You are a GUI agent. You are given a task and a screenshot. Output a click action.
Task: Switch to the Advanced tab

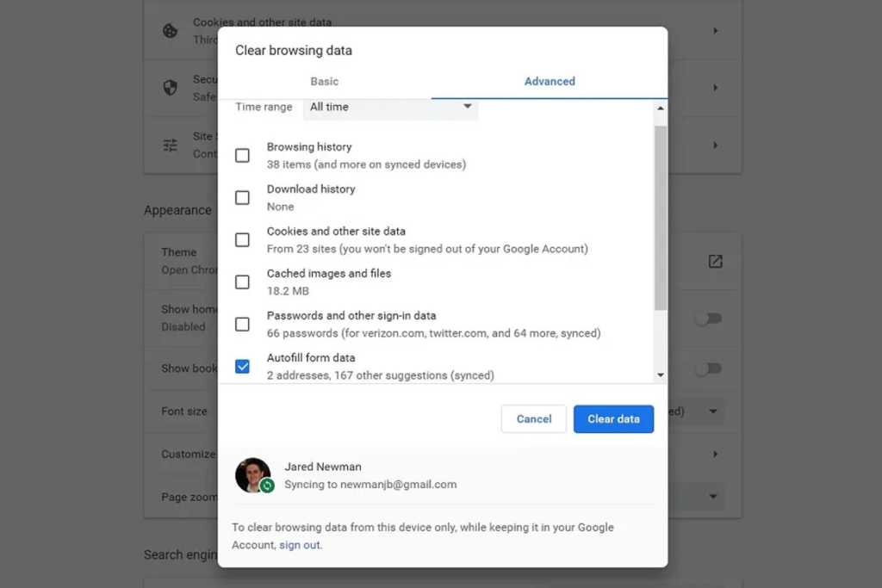(x=550, y=82)
